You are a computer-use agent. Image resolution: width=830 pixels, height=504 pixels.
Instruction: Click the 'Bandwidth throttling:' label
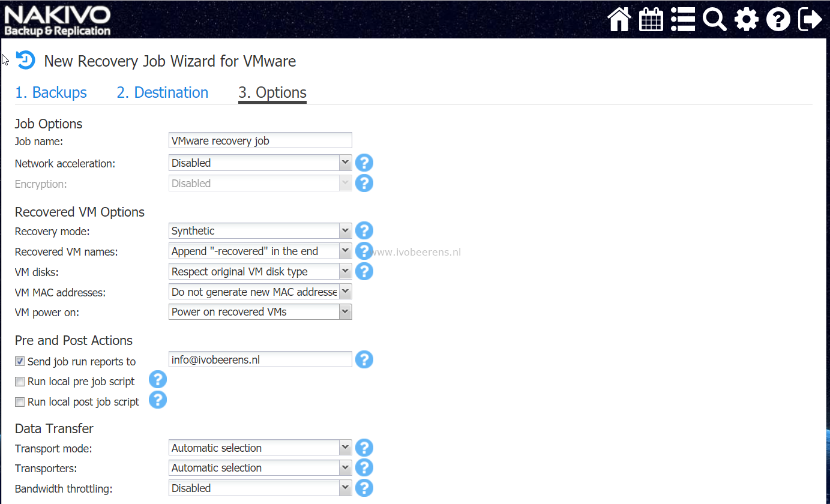click(64, 489)
